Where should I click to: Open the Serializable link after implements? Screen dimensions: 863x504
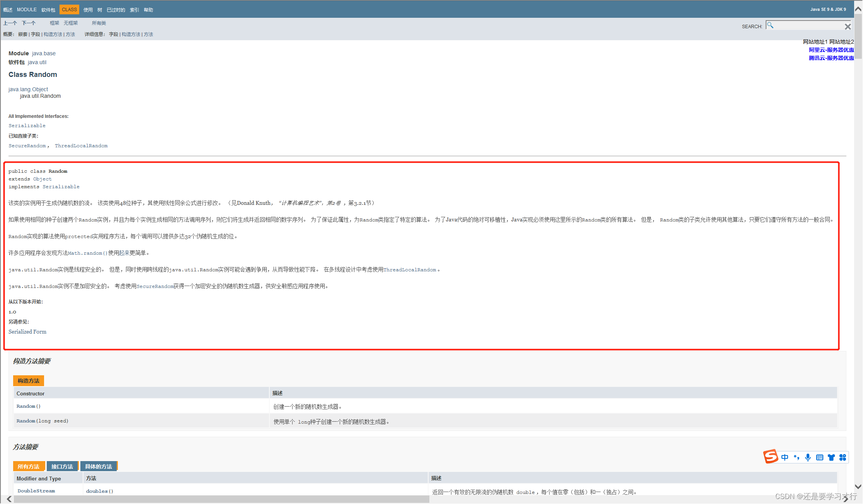tap(61, 187)
